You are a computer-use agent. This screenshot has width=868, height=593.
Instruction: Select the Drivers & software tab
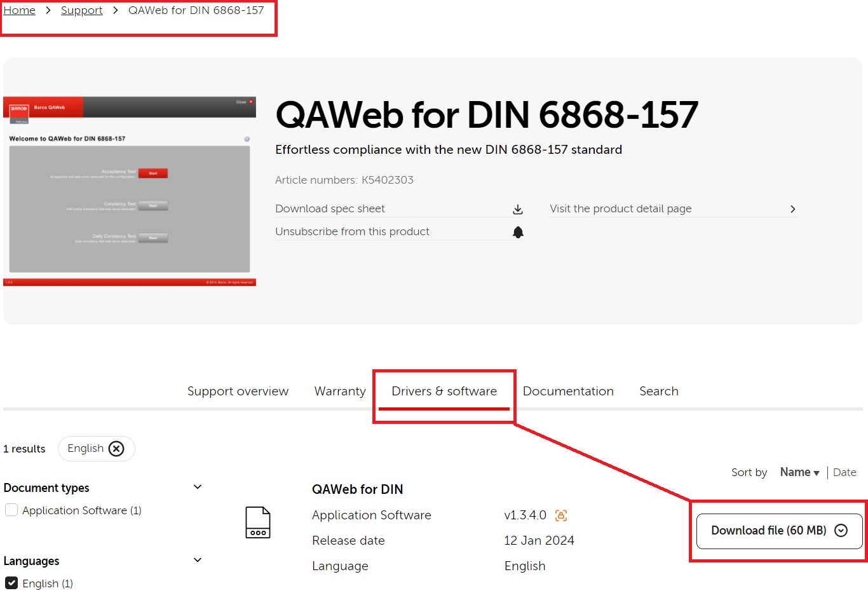[x=444, y=391]
